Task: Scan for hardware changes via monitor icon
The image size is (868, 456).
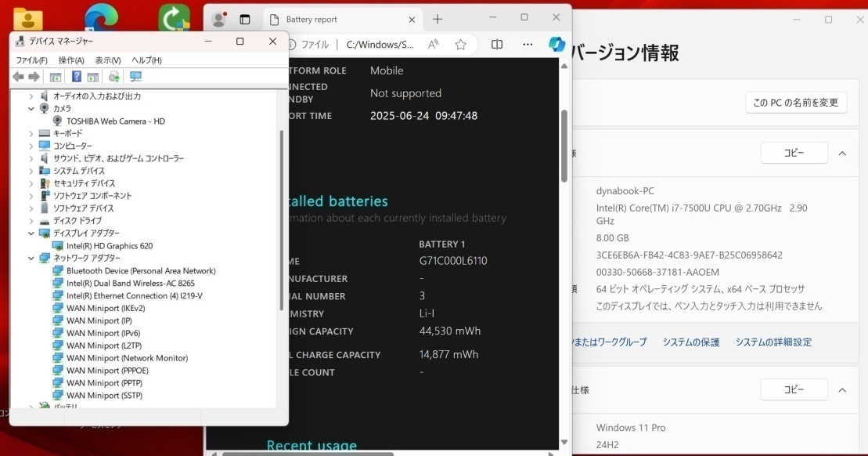Action: 135,77
